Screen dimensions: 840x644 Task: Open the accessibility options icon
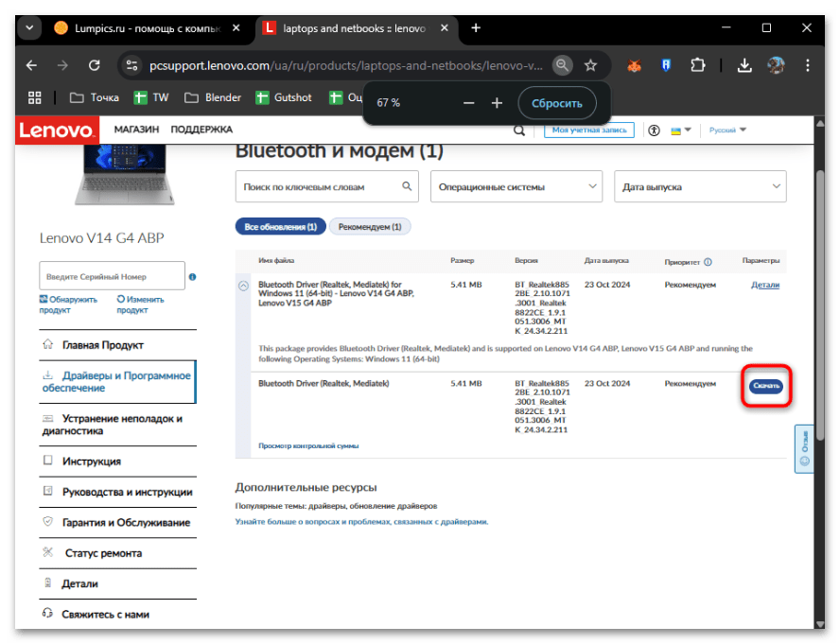[654, 131]
